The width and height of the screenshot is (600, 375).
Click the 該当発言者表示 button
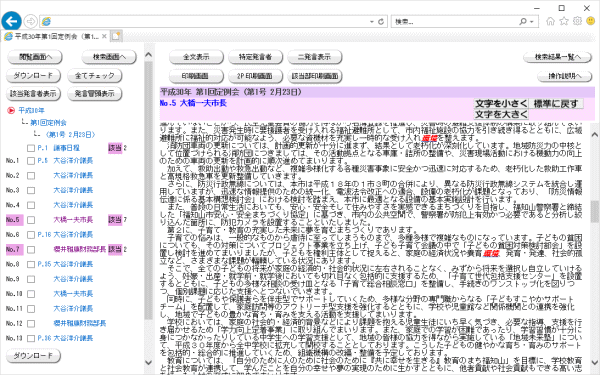33,93
